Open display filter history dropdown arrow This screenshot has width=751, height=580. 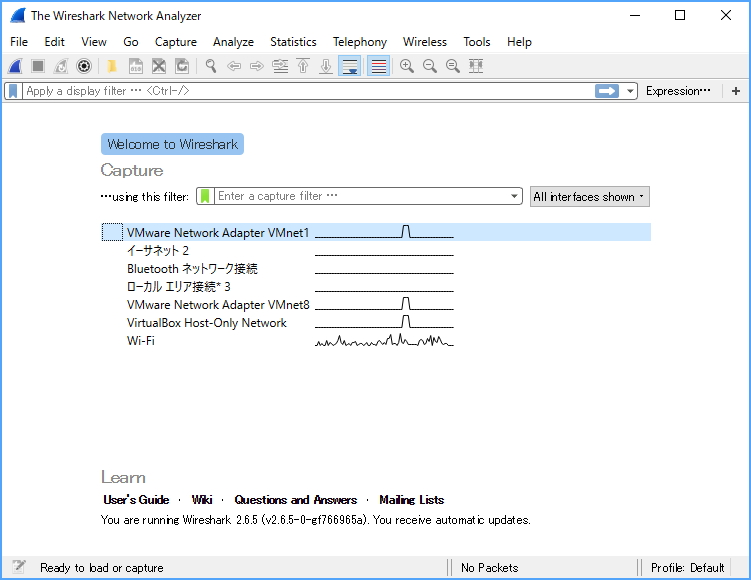coord(630,91)
